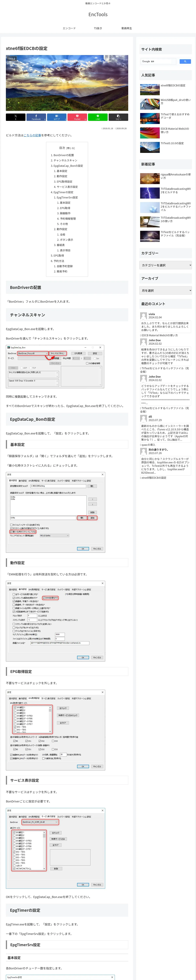Open the article's sunset mountain header image

tap(67, 83)
